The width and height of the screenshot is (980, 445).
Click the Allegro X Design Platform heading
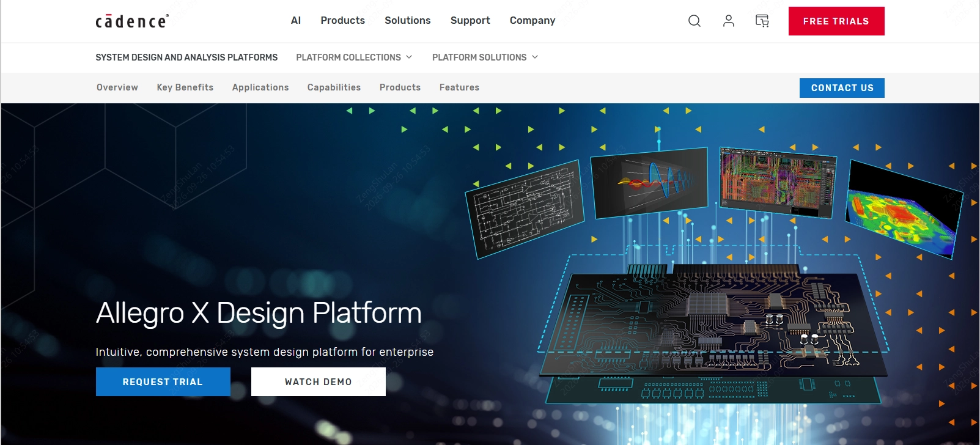coord(259,313)
